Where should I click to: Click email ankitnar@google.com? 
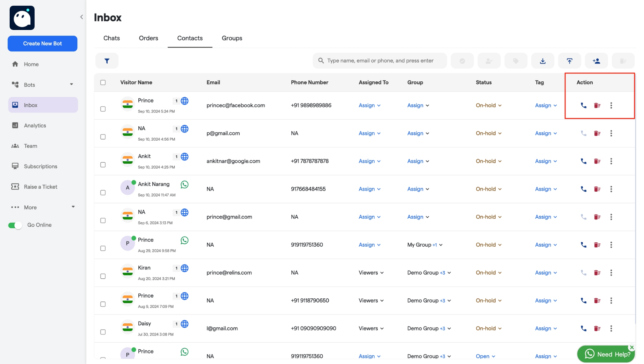click(233, 161)
